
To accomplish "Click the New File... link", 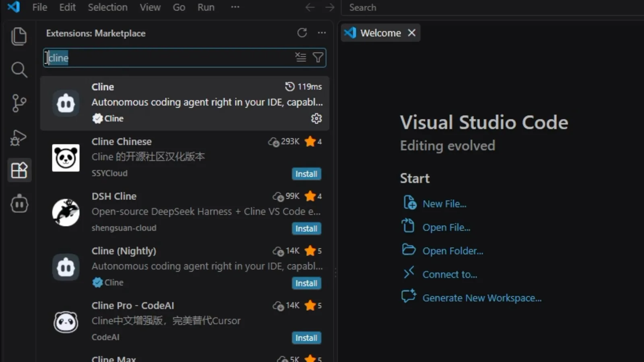I will pyautogui.click(x=444, y=204).
